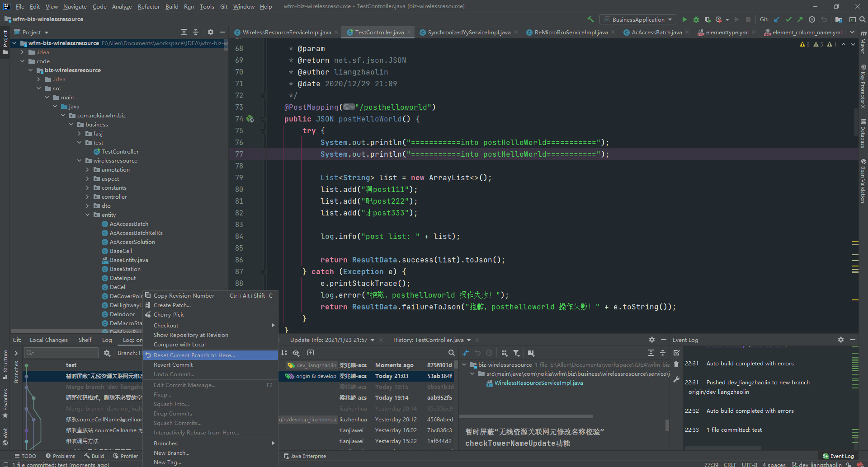Click Collapse All icon in Project panel header

196,32
